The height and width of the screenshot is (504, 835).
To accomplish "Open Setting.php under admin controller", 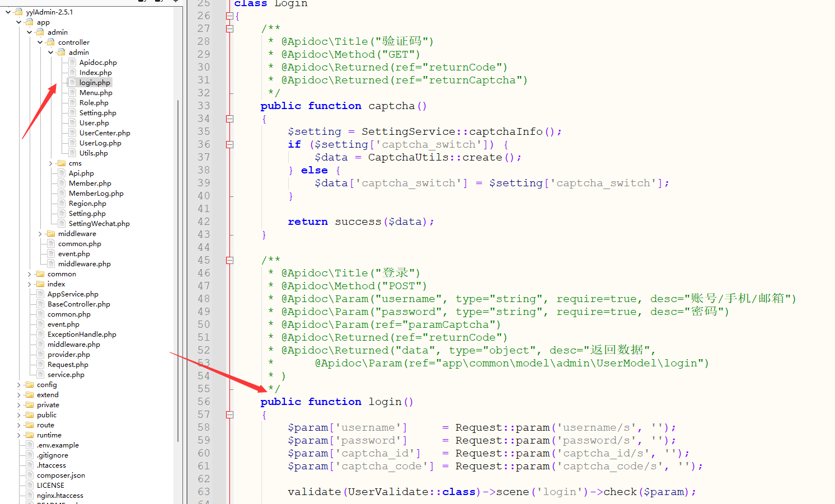I will pyautogui.click(x=97, y=112).
